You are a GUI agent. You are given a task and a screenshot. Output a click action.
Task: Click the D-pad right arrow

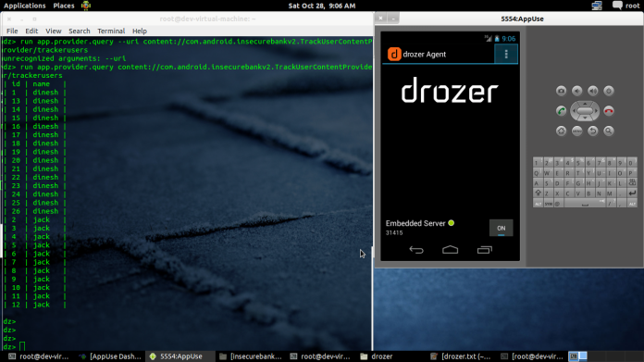597,111
